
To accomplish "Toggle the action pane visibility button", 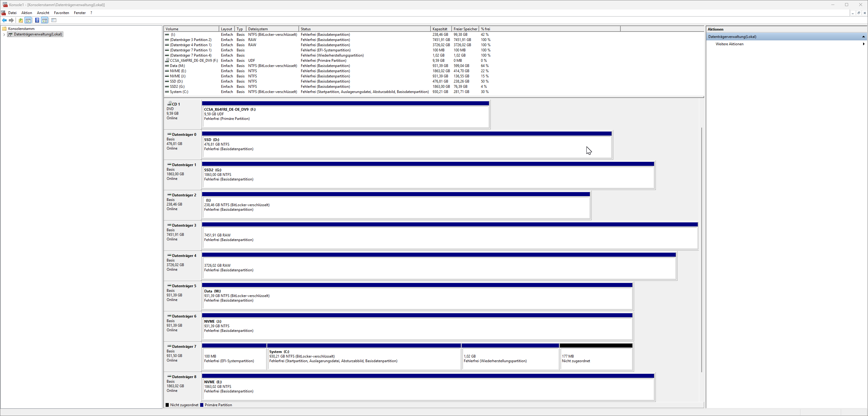I will [44, 20].
